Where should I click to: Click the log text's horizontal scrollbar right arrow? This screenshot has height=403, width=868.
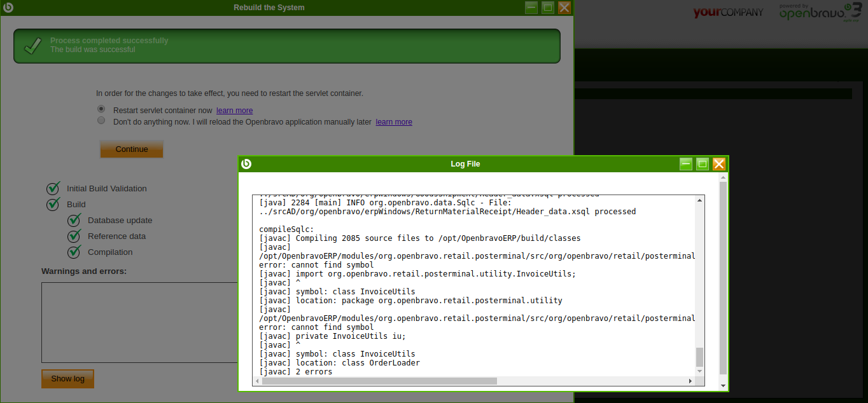pyautogui.click(x=690, y=381)
